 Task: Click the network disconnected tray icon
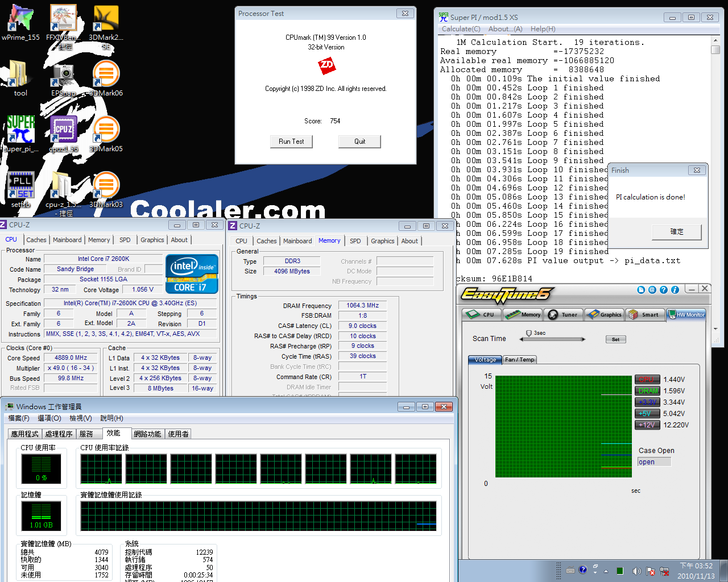pyautogui.click(x=664, y=571)
